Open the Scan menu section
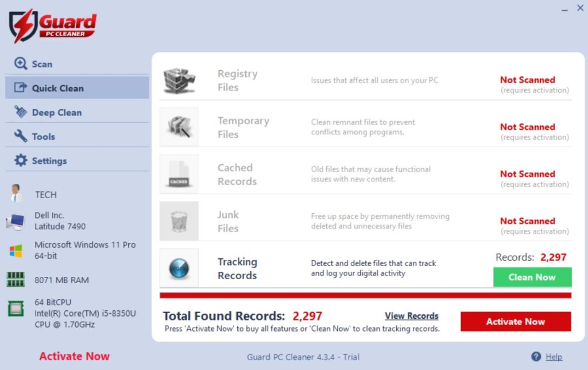This screenshot has height=370, width=588. tap(42, 64)
